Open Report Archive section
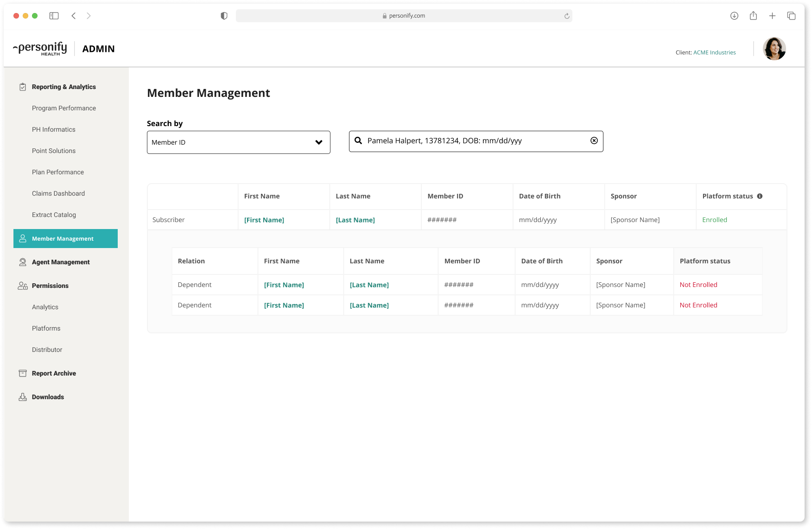This screenshot has width=812, height=529. (54, 373)
